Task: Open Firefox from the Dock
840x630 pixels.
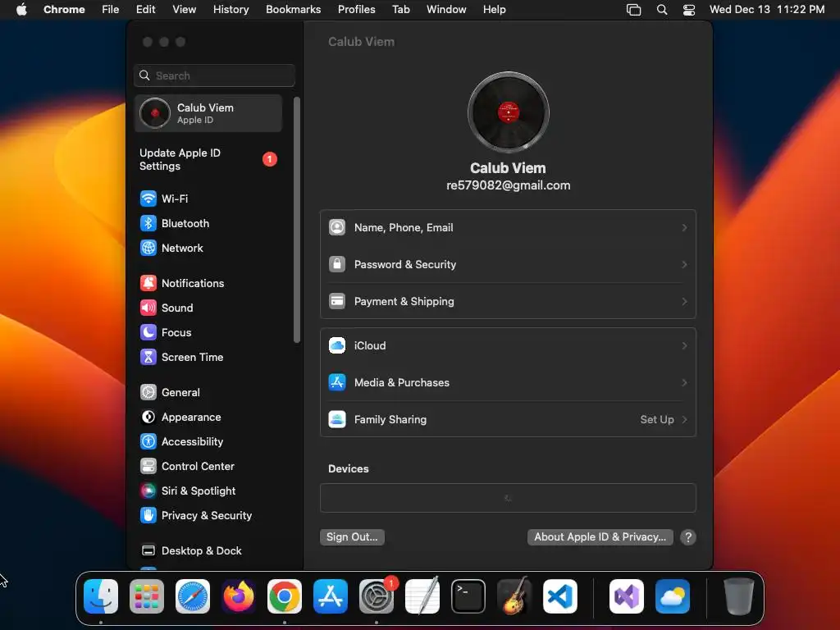Action: point(239,596)
